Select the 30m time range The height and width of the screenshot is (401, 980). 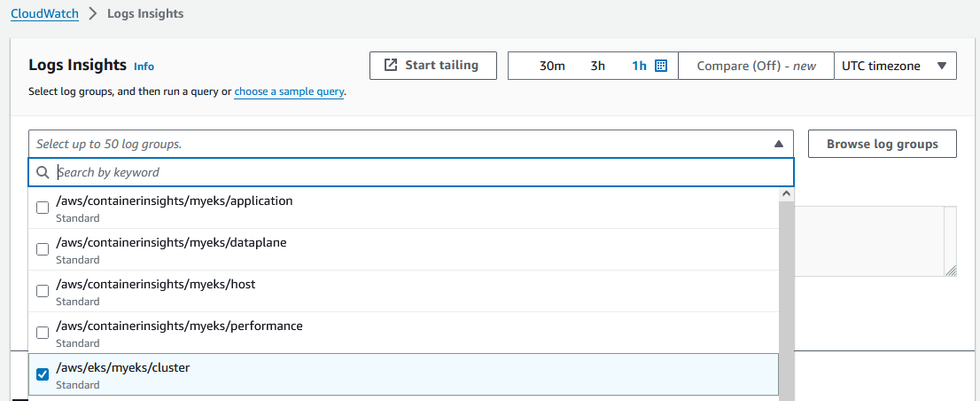(552, 66)
